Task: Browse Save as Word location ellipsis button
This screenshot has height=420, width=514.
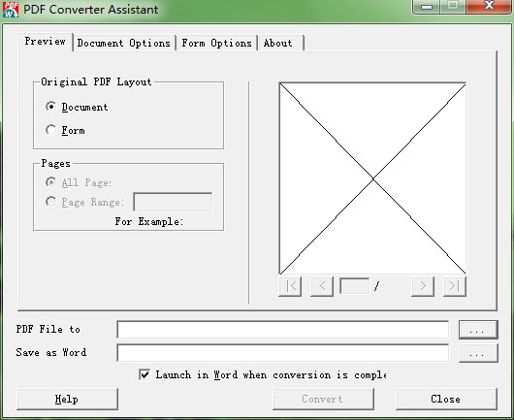Action: (478, 353)
